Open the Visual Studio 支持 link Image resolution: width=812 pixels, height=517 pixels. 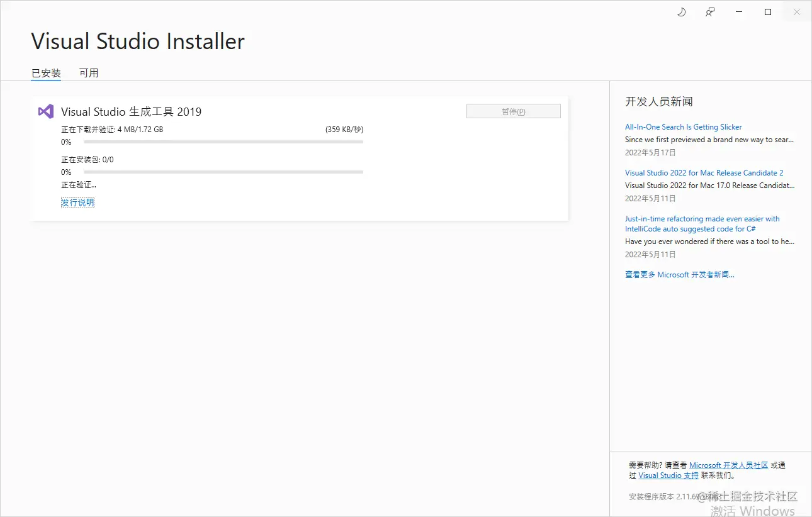coord(668,475)
